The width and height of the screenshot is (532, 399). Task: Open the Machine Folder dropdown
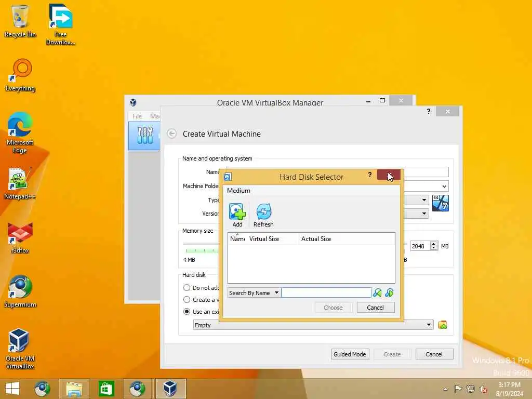(444, 187)
